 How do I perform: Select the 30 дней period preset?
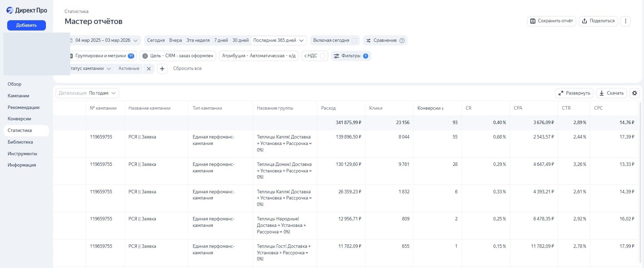(240, 40)
